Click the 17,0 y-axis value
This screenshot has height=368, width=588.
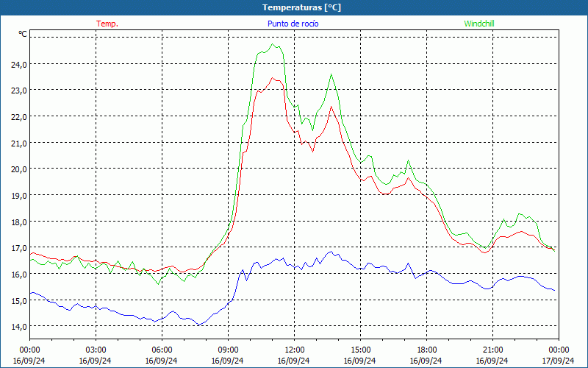click(19, 248)
